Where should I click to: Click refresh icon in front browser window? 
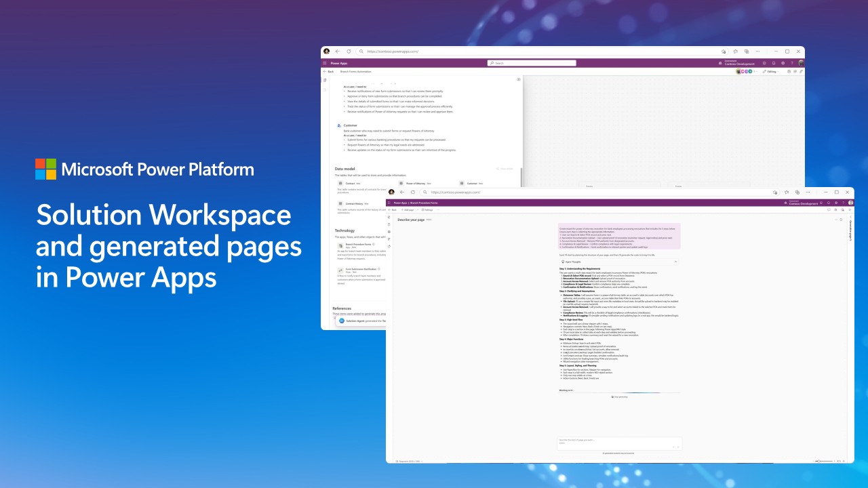point(413,192)
